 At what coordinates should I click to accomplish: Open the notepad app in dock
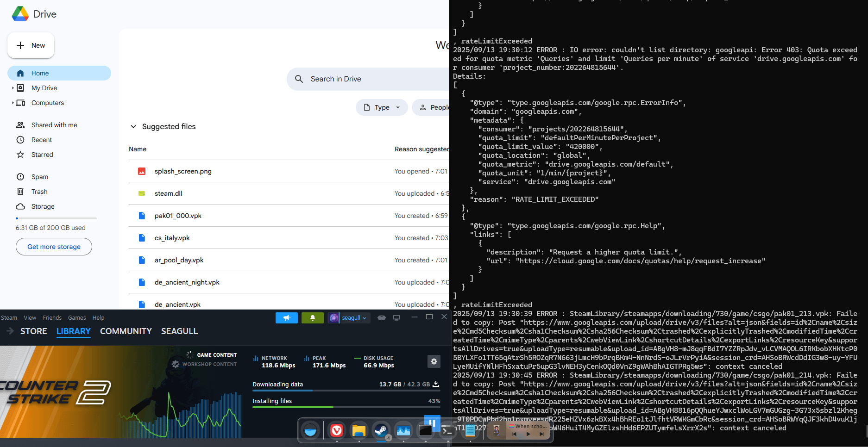point(470,431)
